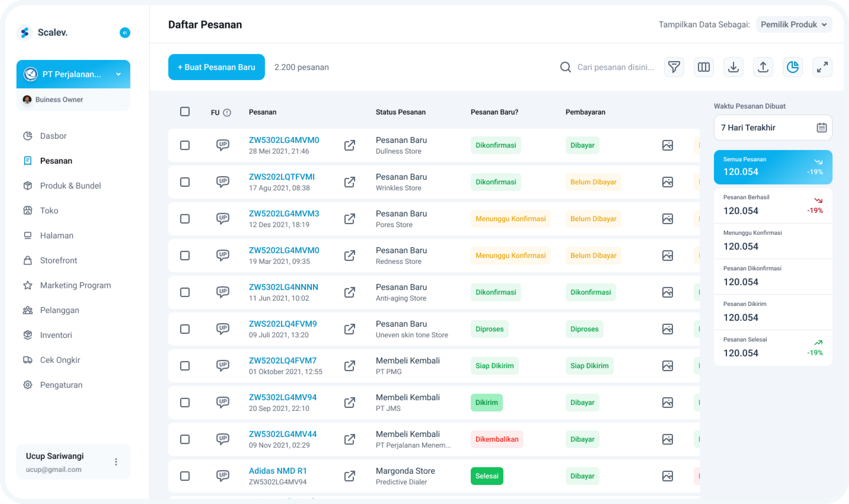The height and width of the screenshot is (504, 849).
Task: Open order link ZWS202LQ4FVM9
Action: click(283, 324)
